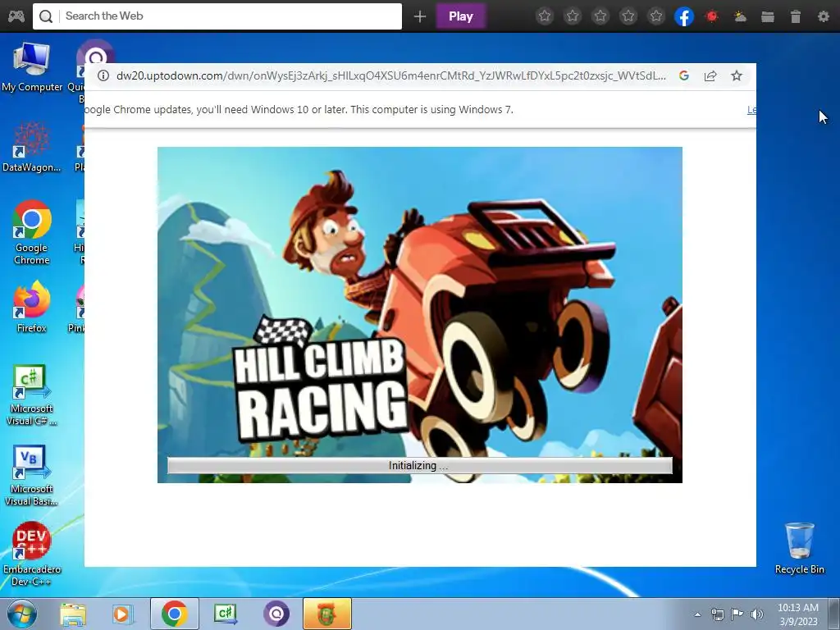Open Visual C# from the taskbar
The image size is (840, 630).
click(226, 614)
